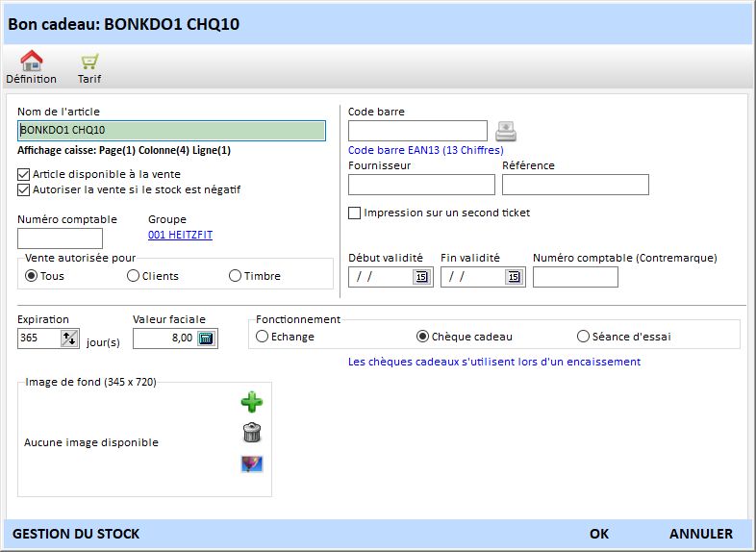756x552 pixels.
Task: Open Fin validité calendar picker
Action: [x=513, y=277]
